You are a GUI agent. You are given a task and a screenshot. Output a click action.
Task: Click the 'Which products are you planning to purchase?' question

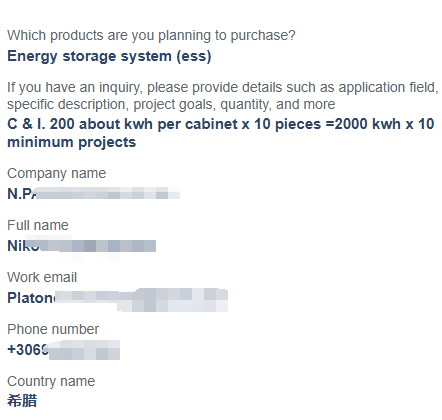tap(151, 35)
